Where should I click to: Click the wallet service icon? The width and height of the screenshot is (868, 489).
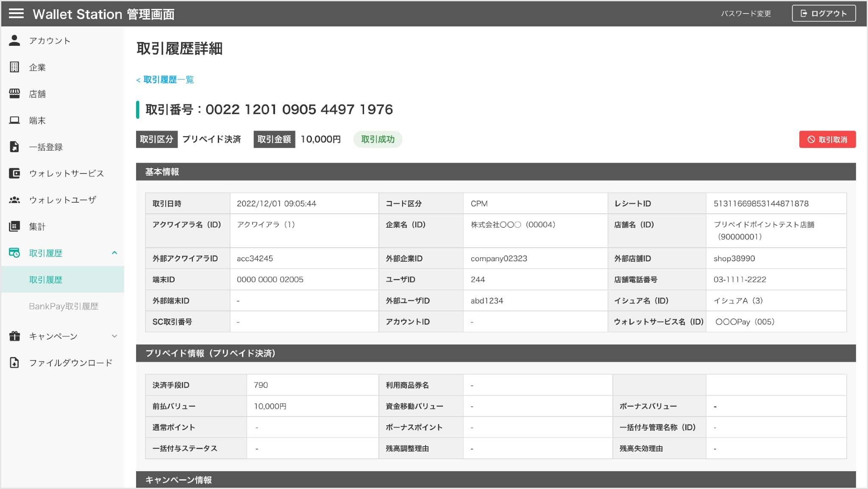pos(14,173)
